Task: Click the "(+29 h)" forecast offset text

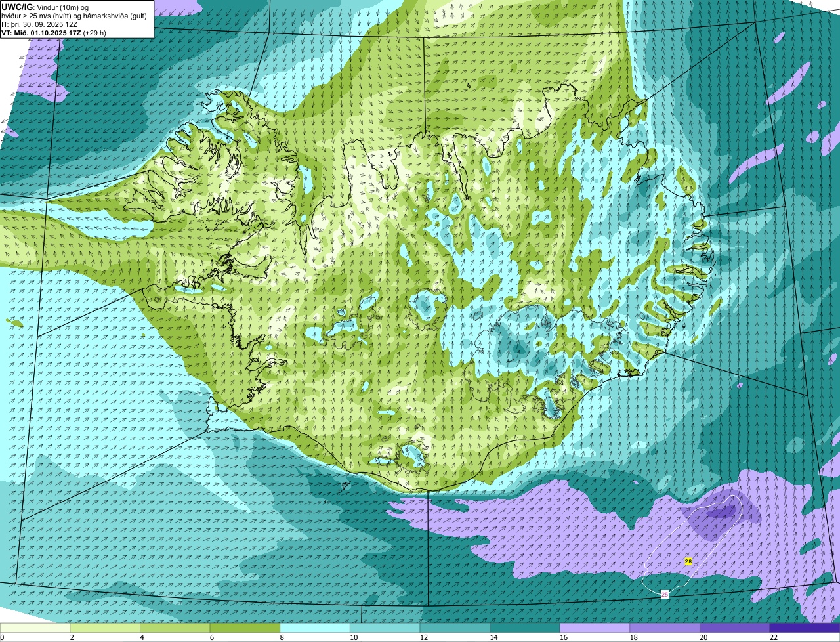Action: (x=94, y=32)
